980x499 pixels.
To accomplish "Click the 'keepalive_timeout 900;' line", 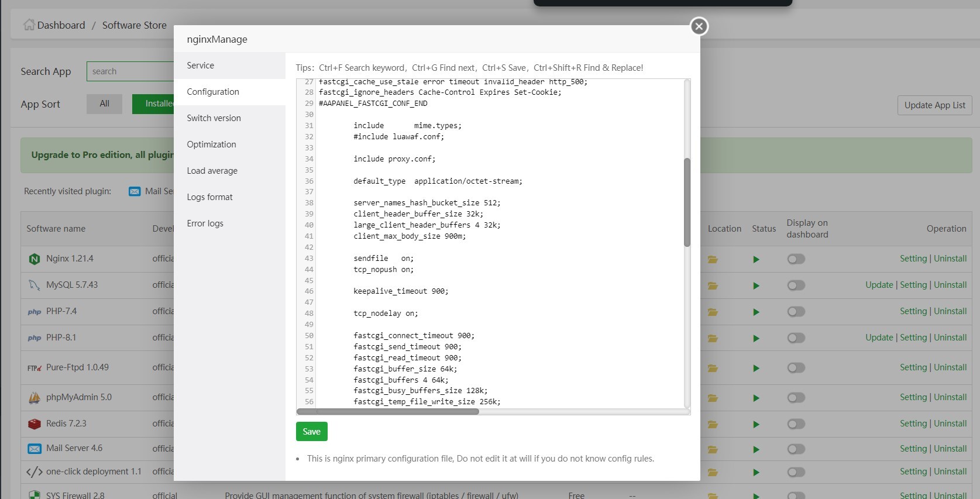I will 401,291.
